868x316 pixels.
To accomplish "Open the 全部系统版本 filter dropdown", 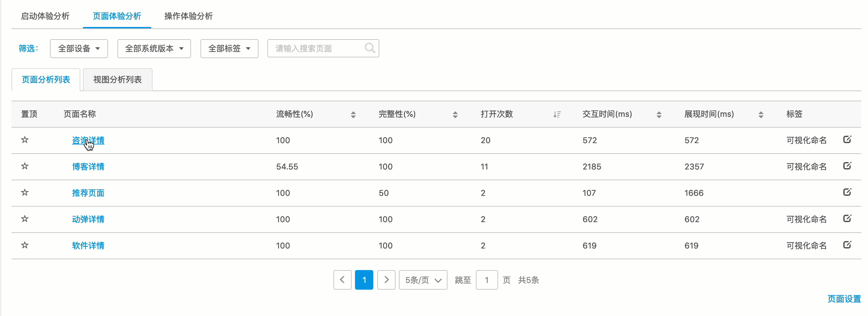I will pos(154,49).
